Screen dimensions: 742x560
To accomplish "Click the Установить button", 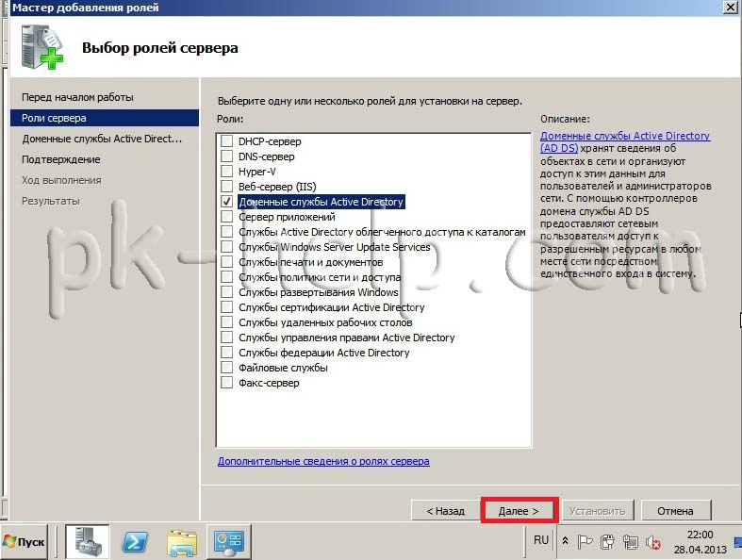I will pyautogui.click(x=597, y=511).
